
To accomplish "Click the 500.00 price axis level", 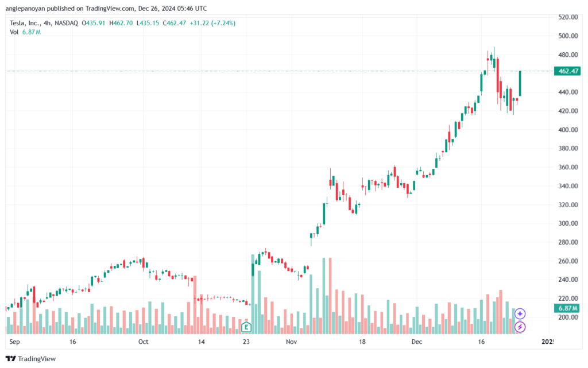I will (568, 36).
